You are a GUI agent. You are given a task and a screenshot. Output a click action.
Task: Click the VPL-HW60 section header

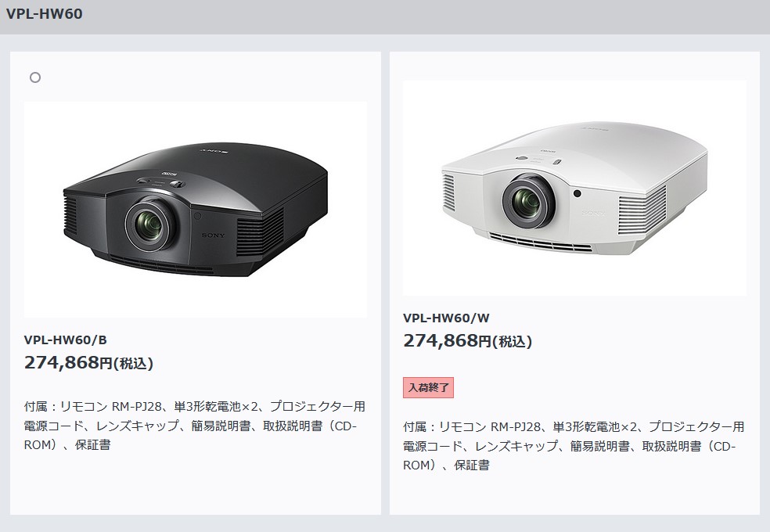[44, 14]
